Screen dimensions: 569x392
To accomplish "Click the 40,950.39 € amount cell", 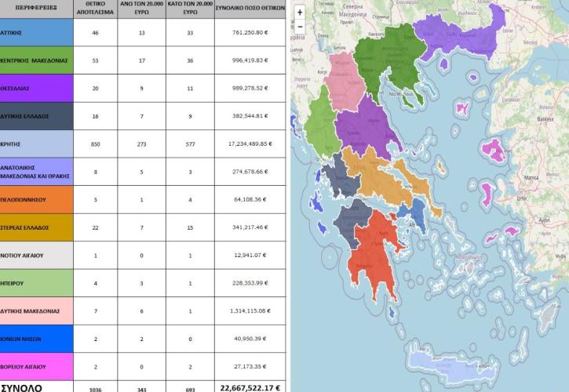I will coord(250,339).
